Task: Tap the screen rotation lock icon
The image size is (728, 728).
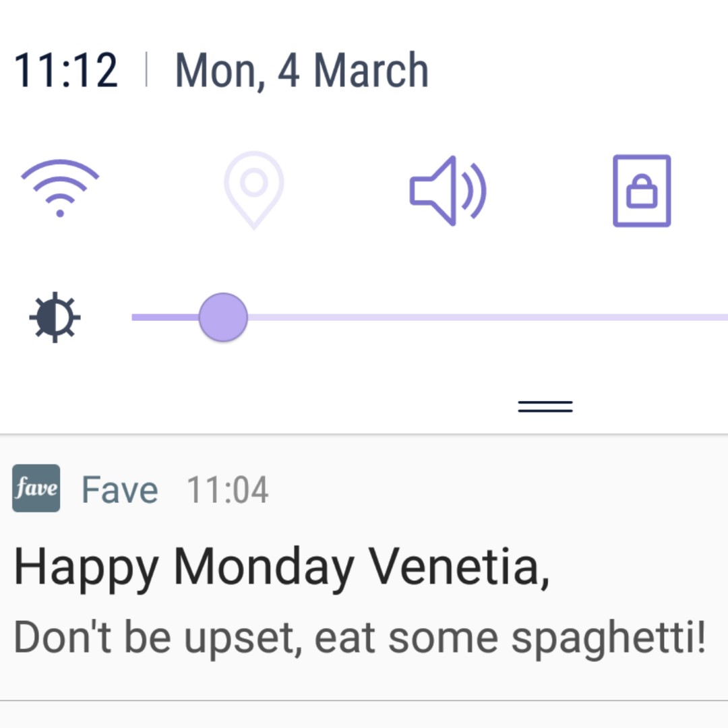Action: click(642, 191)
